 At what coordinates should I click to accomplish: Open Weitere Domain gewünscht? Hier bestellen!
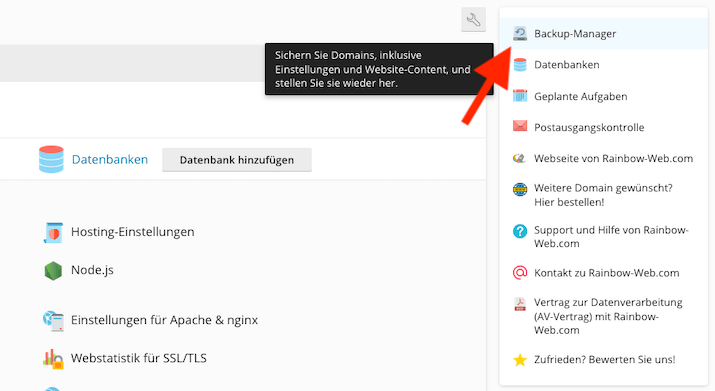pos(603,195)
